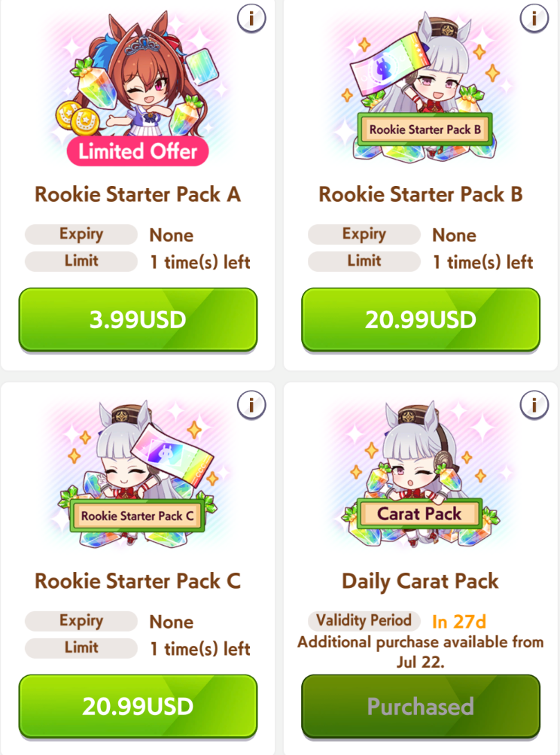Tap the Rookie Starter Pack C artwork
Viewport: 560px width, 755px height.
(137, 474)
